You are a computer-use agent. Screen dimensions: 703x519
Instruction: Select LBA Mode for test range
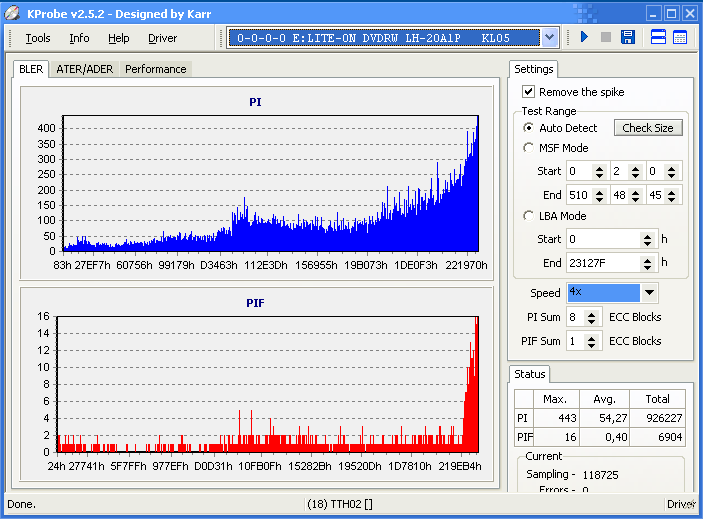click(x=529, y=216)
